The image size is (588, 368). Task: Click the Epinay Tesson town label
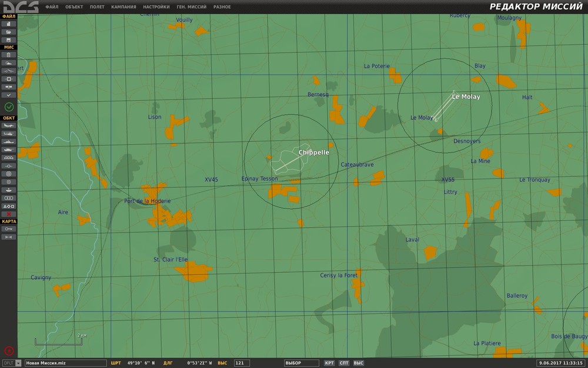click(x=260, y=179)
